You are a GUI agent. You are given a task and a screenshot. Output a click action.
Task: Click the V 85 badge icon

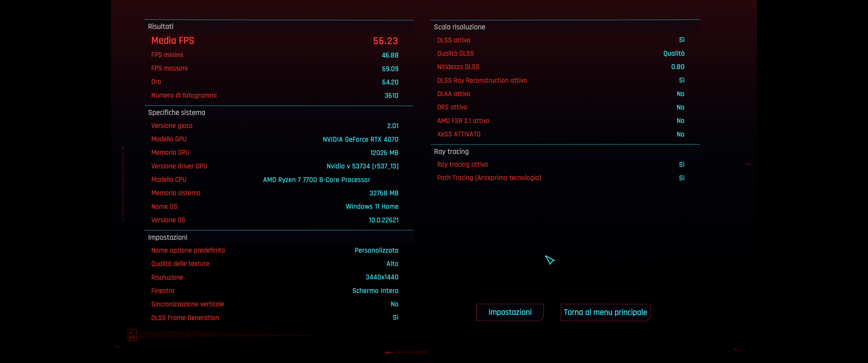point(132,335)
